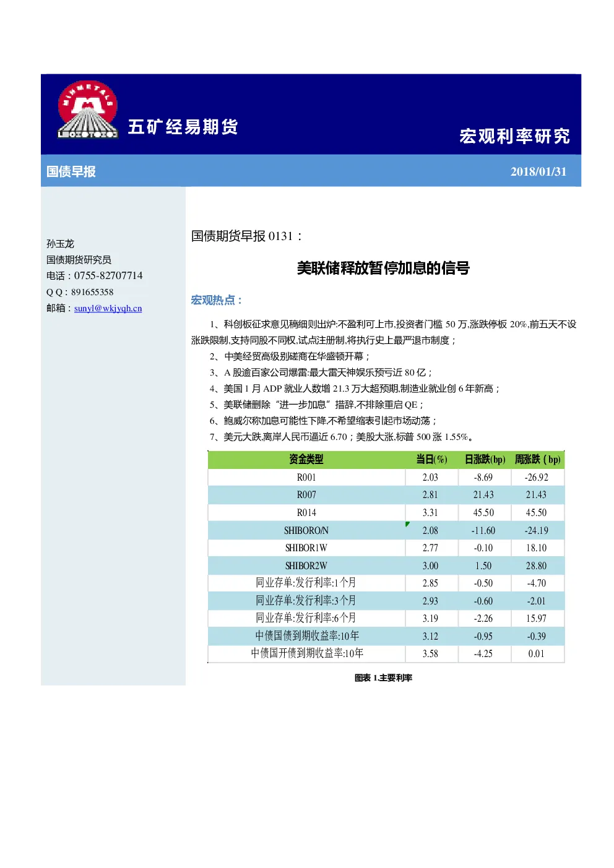Click the Minmetals company logo
The width and height of the screenshot is (614, 868).
tap(87, 110)
